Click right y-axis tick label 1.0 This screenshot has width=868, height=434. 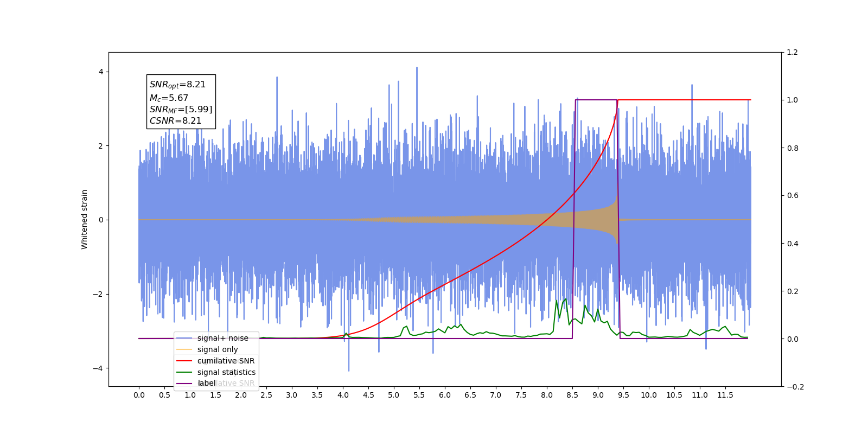coord(793,100)
